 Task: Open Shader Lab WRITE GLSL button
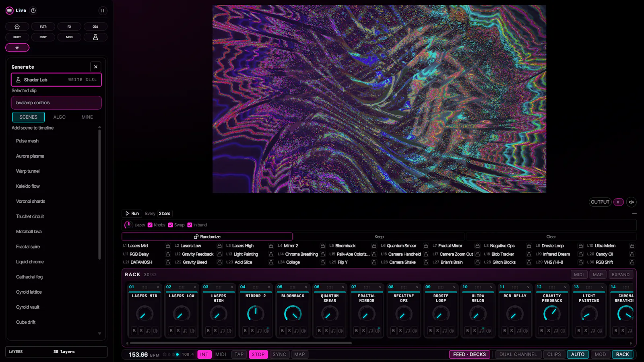pos(56,80)
